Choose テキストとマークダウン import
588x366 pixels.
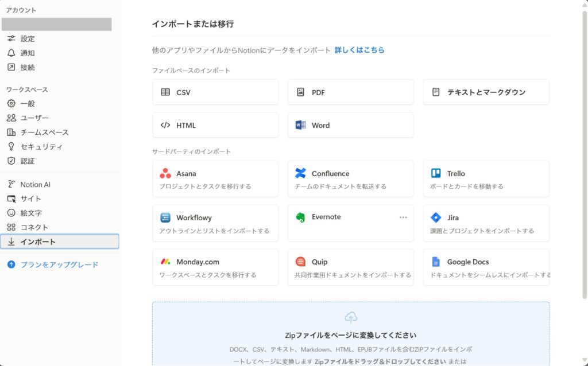coord(486,92)
